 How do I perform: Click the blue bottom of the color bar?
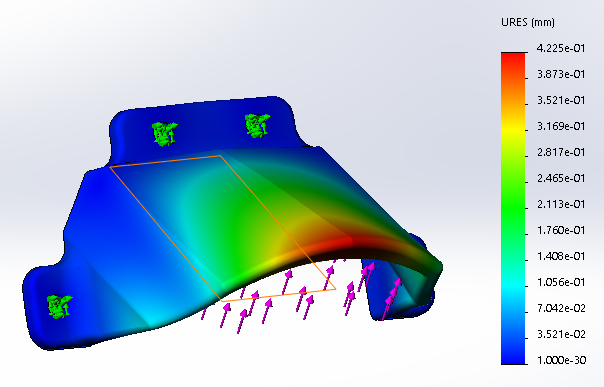tap(513, 356)
